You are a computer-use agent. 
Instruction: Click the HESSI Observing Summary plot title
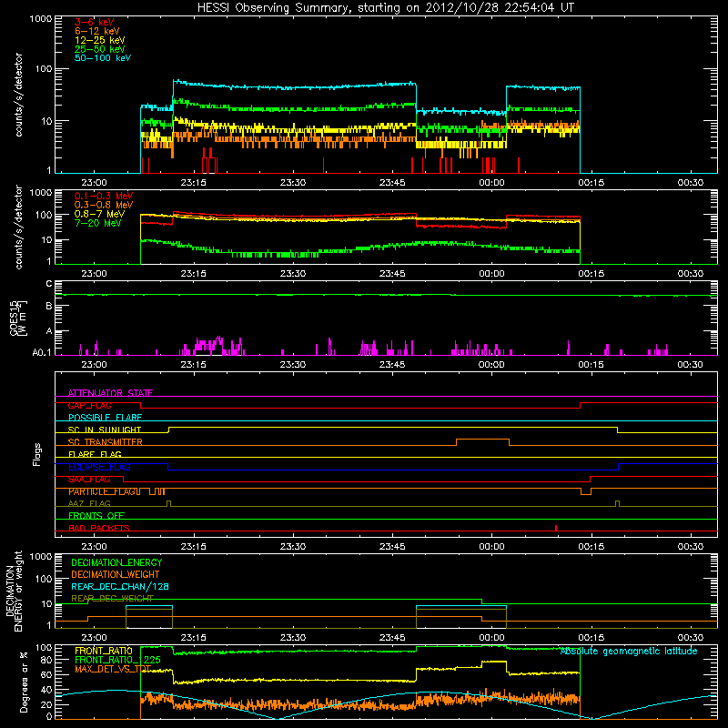(x=385, y=8)
